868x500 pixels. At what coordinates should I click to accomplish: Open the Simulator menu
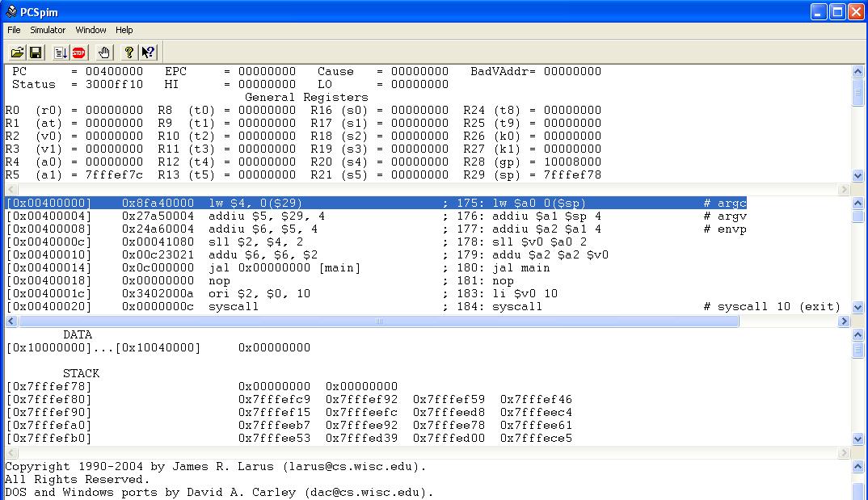coord(48,30)
